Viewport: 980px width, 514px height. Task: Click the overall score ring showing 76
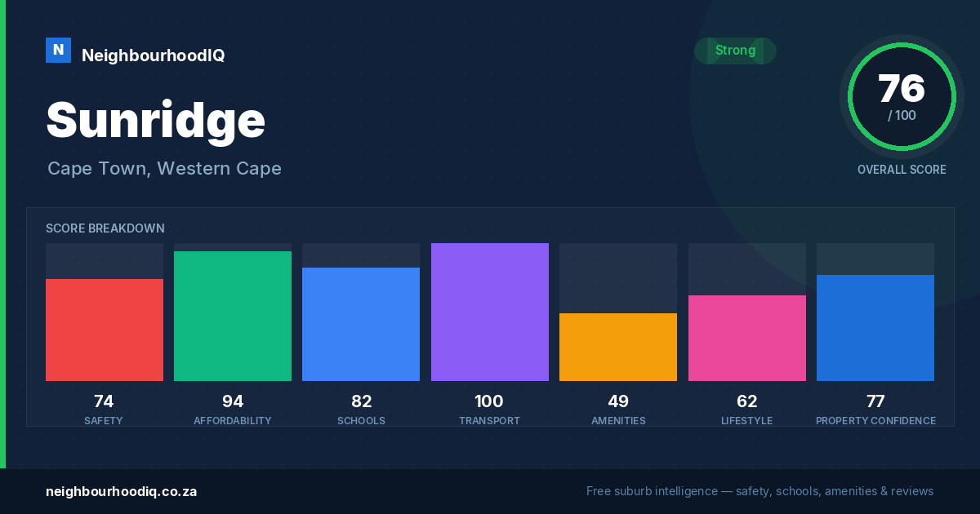(902, 97)
